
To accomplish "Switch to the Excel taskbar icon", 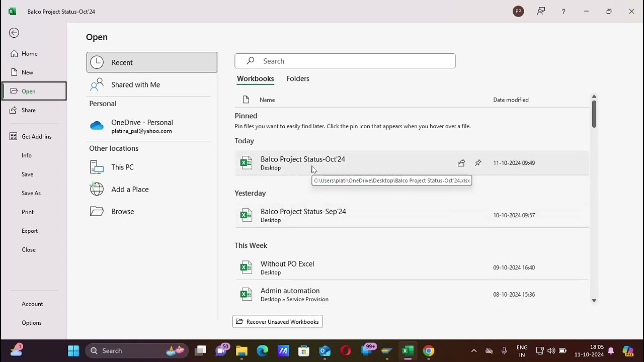I will (x=408, y=351).
